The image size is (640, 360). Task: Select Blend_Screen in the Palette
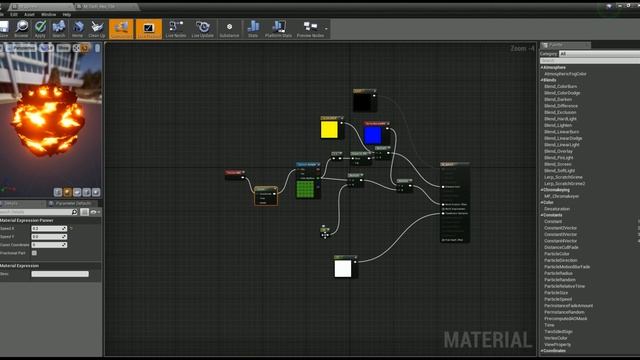click(558, 164)
